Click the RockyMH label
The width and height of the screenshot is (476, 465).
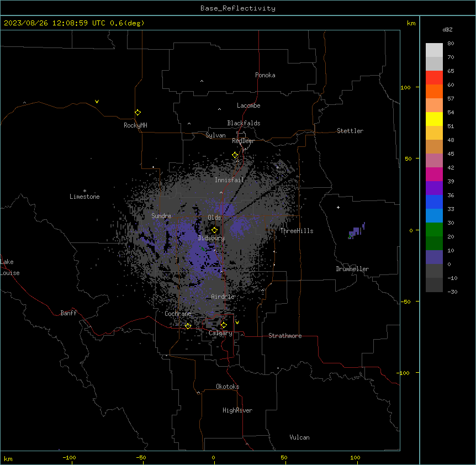135,125
